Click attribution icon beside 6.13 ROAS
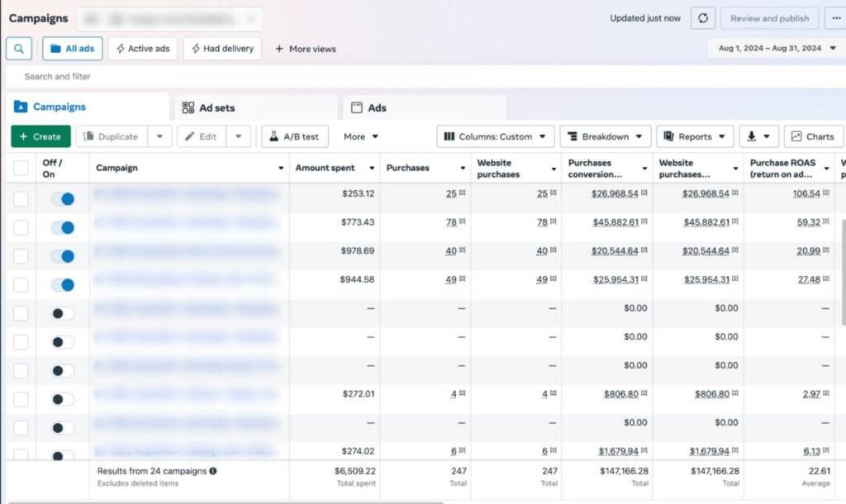The width and height of the screenshot is (846, 504). coord(826,450)
